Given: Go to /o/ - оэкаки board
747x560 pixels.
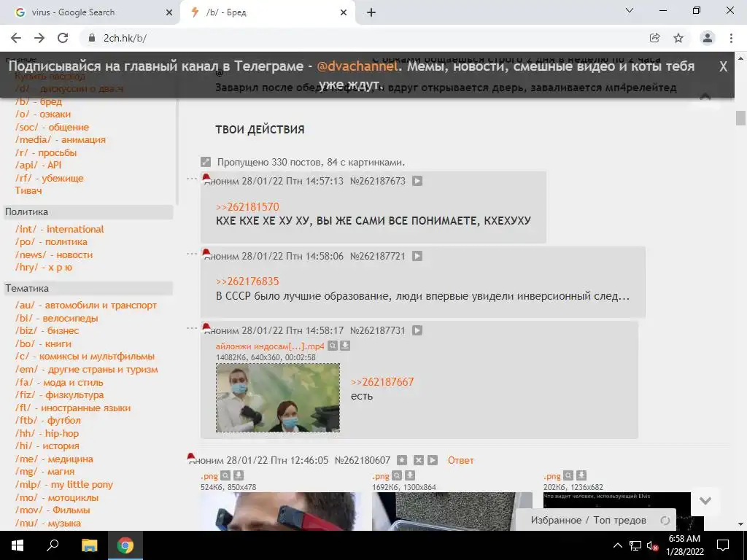Looking at the screenshot, I should point(43,114).
